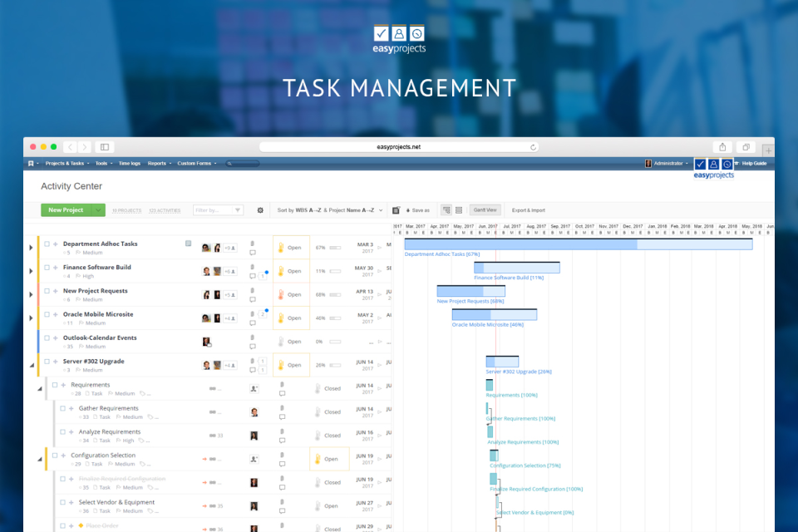Click the Gantt View button
The image size is (798, 532).
point(485,209)
